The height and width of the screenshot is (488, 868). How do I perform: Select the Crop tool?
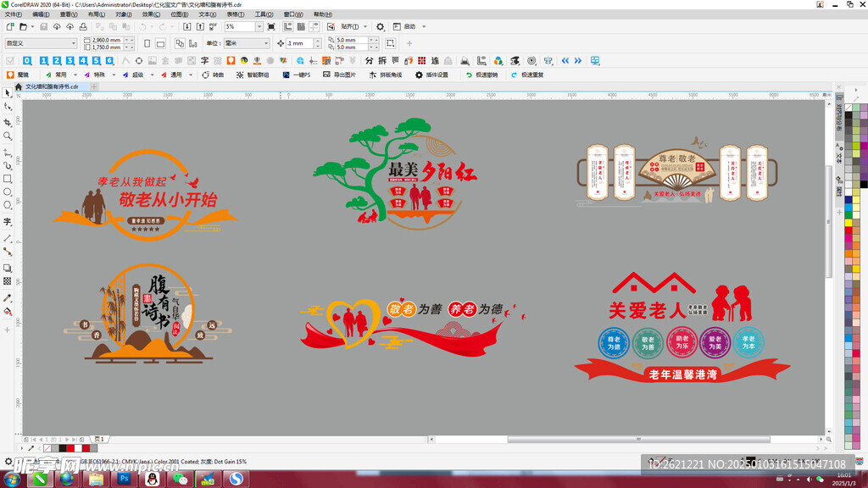8,122
